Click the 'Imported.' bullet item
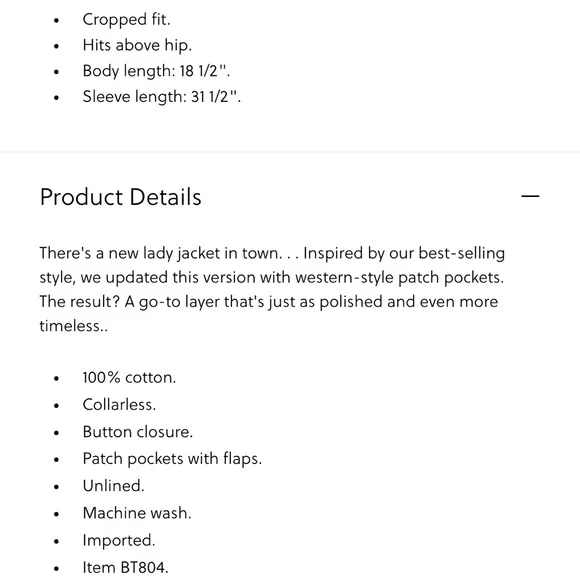This screenshot has width=580, height=580. [119, 540]
